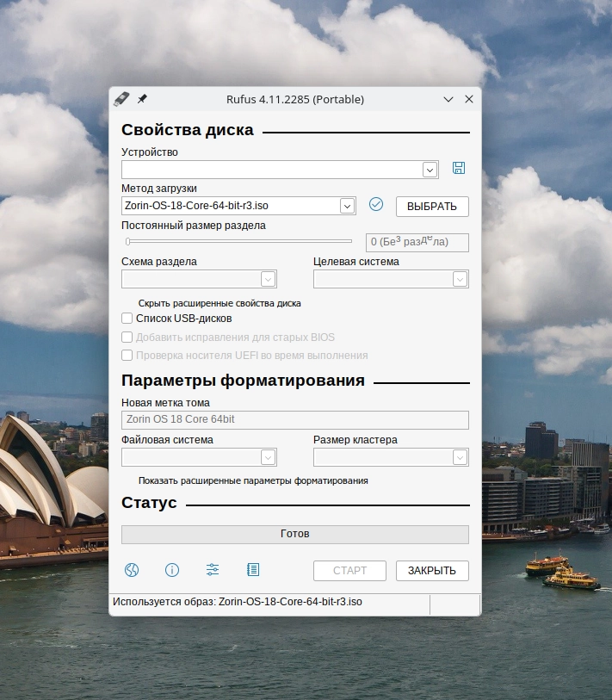612x700 pixels.
Task: Click the Свойства диска heading
Action: click(x=188, y=130)
